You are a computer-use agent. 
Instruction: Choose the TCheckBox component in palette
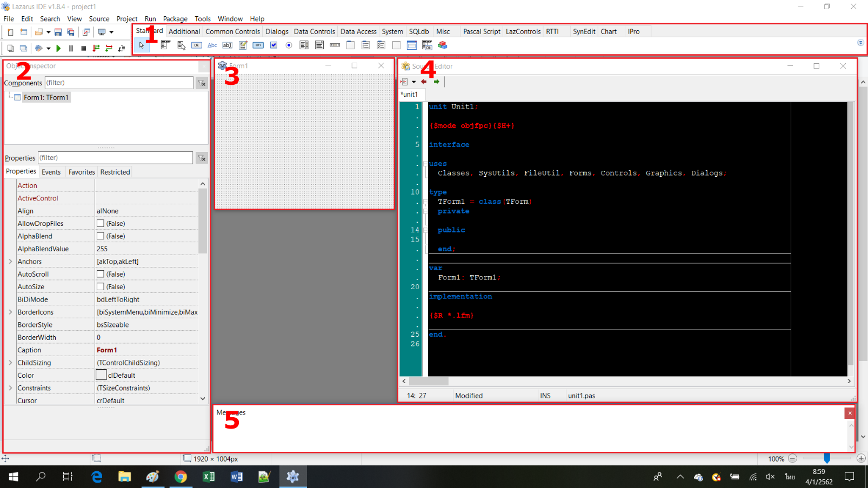point(274,45)
